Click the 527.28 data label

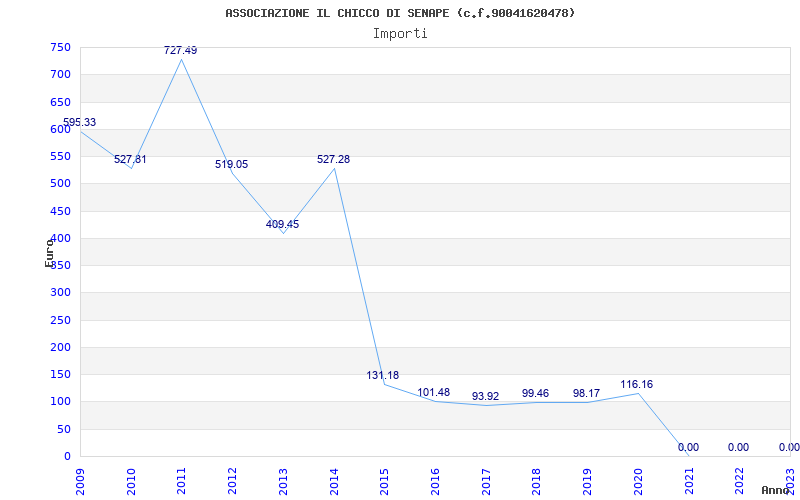pos(334,159)
